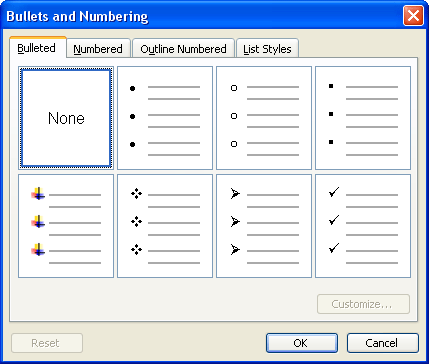Image resolution: width=429 pixels, height=364 pixels.
Task: Select the Bulleted tab
Action: pyautogui.click(x=37, y=48)
